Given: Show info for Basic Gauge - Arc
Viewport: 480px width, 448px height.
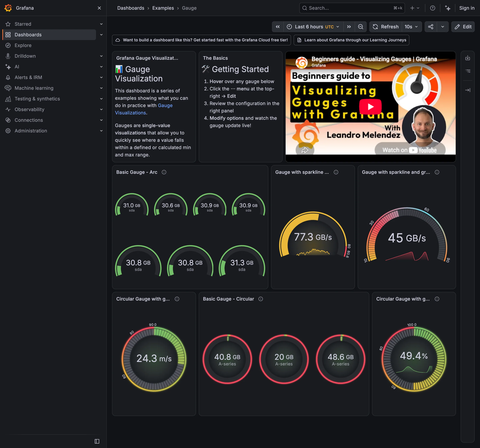Looking at the screenshot, I should click(x=164, y=172).
